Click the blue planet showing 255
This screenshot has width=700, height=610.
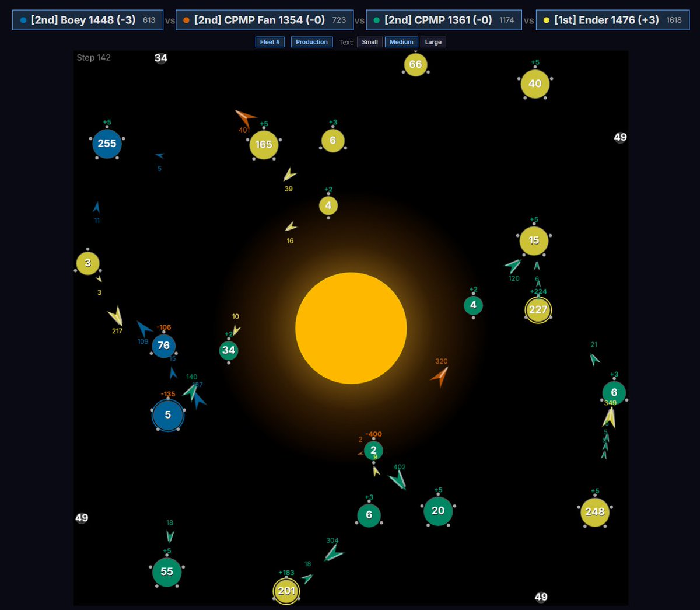click(x=107, y=144)
